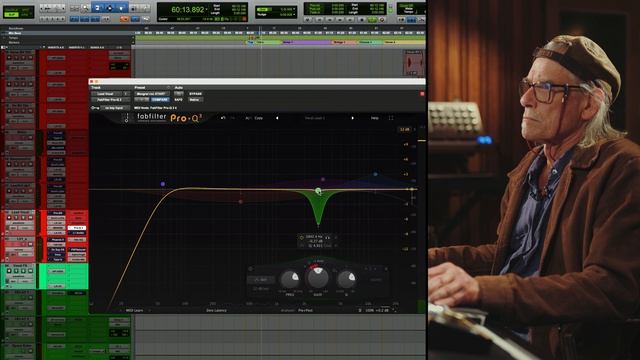
Task: Open the 12 dB display range selector
Action: [x=405, y=129]
